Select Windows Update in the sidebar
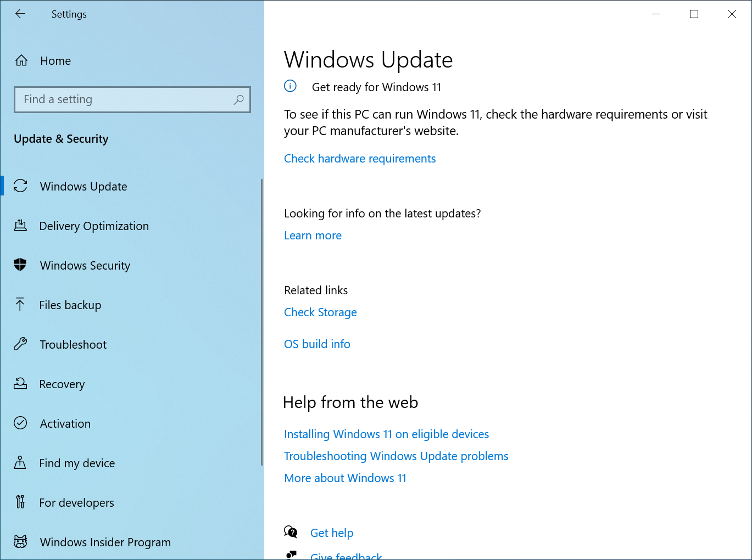 [x=132, y=186]
